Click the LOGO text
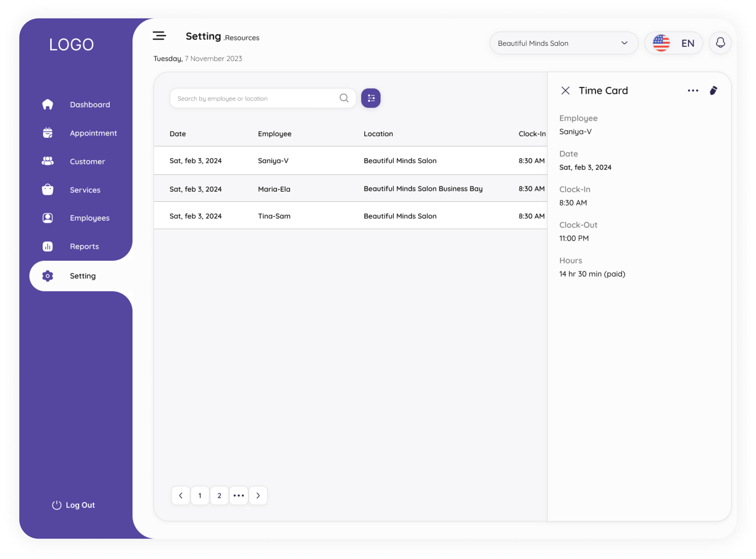Viewport: 756px width, 559px height. [x=71, y=44]
